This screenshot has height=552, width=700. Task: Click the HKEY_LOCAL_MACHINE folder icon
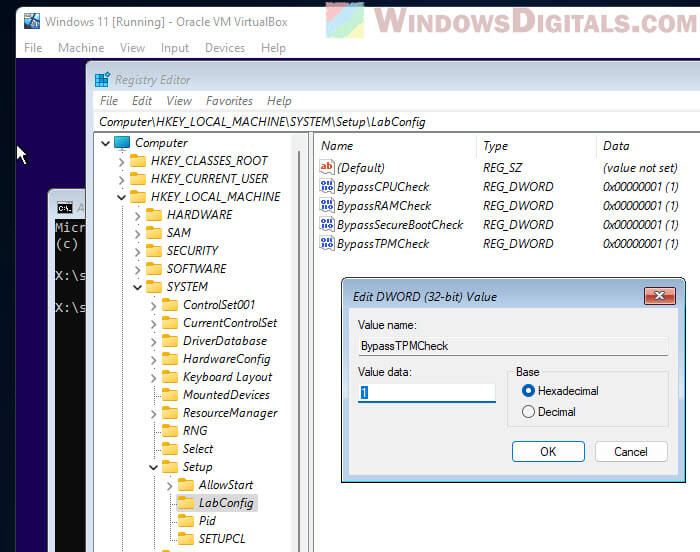138,197
